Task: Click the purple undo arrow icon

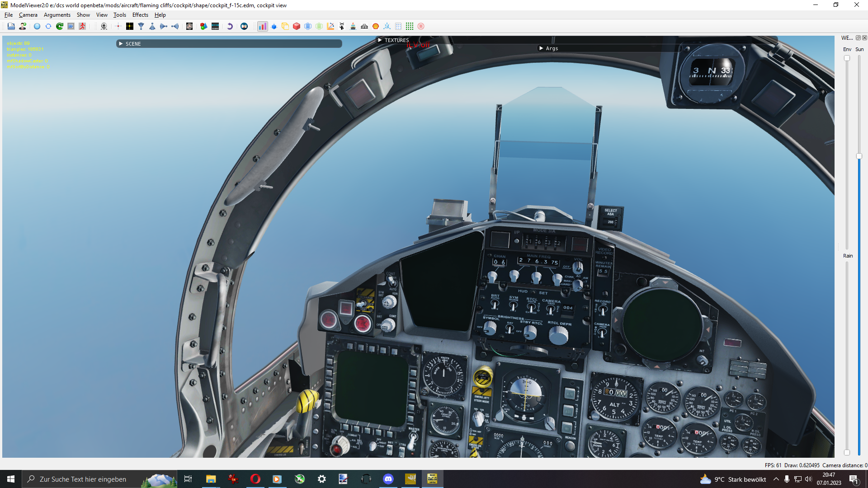Action: pos(230,26)
